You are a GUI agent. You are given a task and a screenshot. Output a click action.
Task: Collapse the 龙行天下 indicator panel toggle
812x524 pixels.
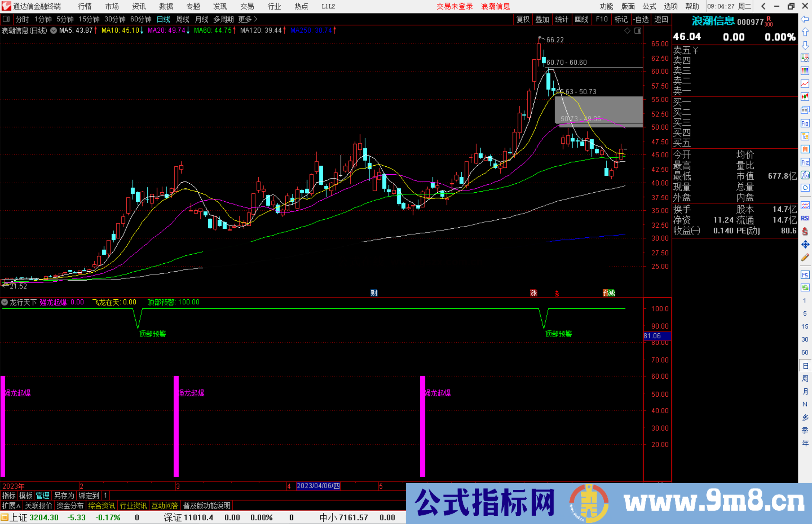[x=5, y=302]
